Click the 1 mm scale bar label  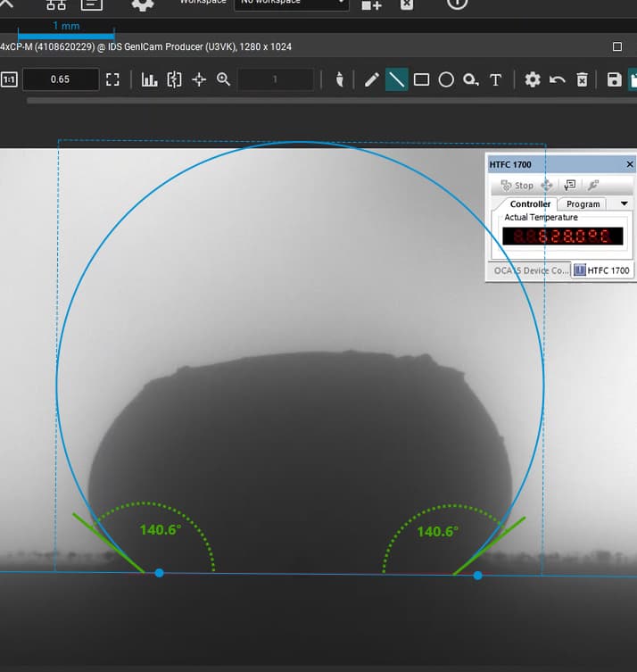[x=66, y=26]
